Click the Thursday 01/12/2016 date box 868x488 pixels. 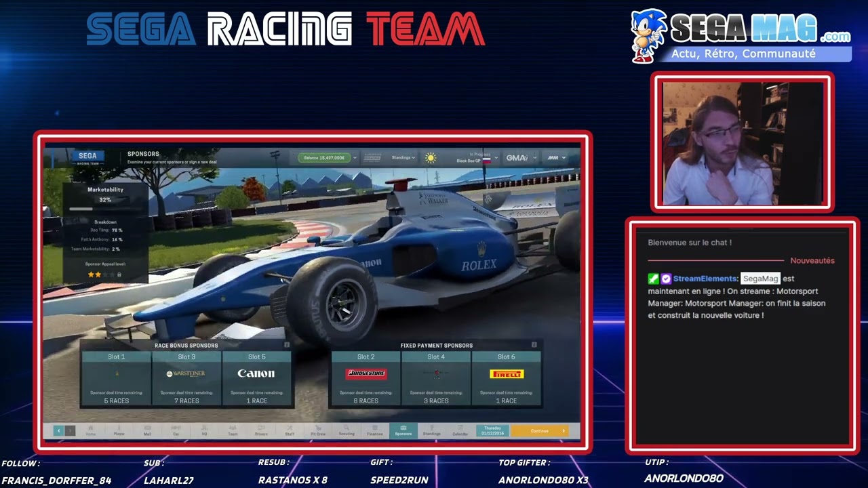(x=492, y=430)
